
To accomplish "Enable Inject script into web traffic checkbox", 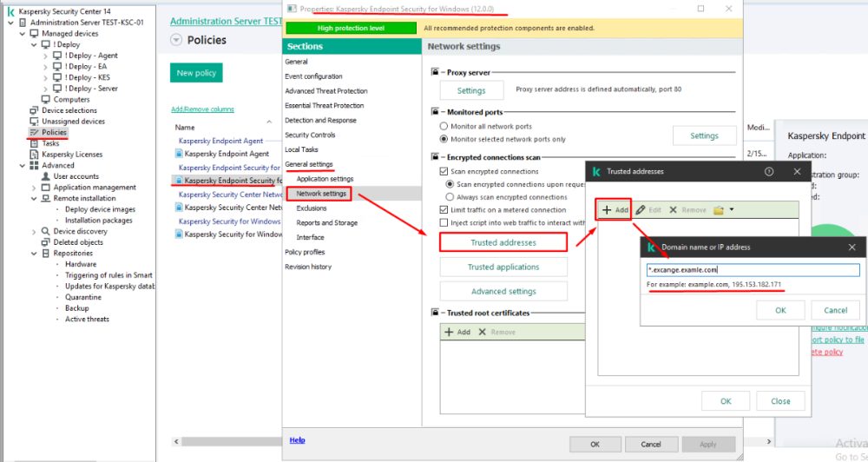I will point(444,223).
